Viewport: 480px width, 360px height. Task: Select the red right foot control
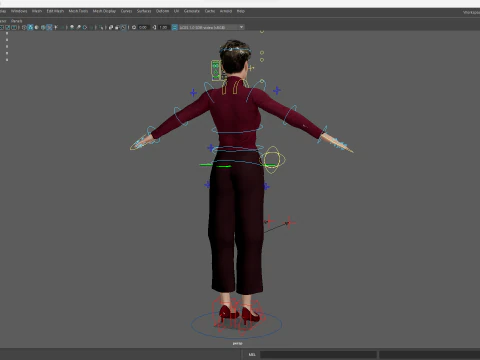[x=253, y=317]
